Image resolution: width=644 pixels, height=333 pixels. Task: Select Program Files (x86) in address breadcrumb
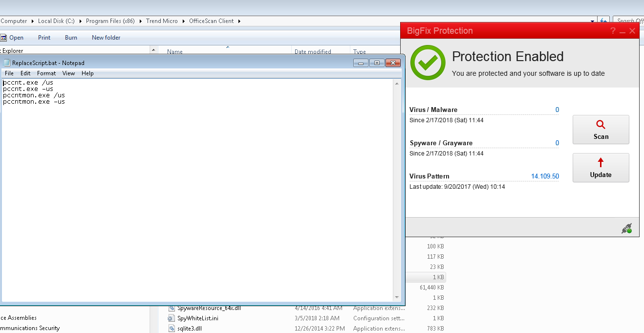pyautogui.click(x=110, y=21)
